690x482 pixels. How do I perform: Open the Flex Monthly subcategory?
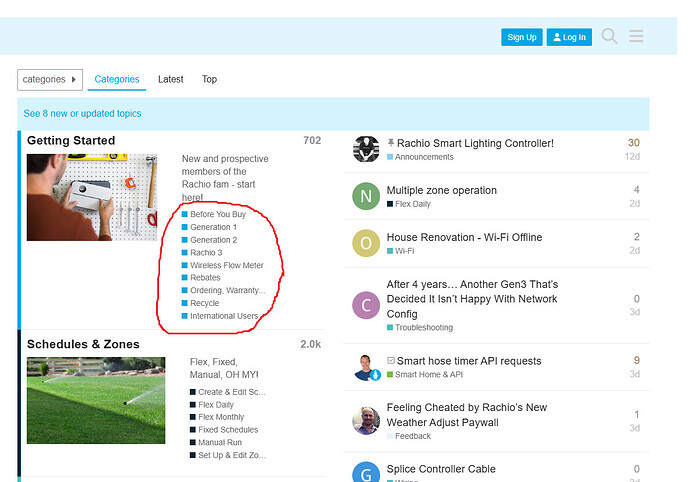(x=221, y=417)
